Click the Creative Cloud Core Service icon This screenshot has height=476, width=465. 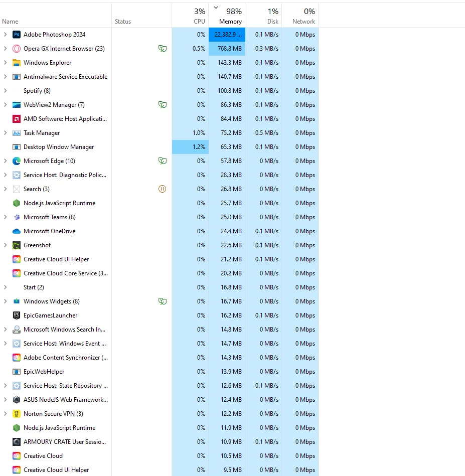point(17,273)
